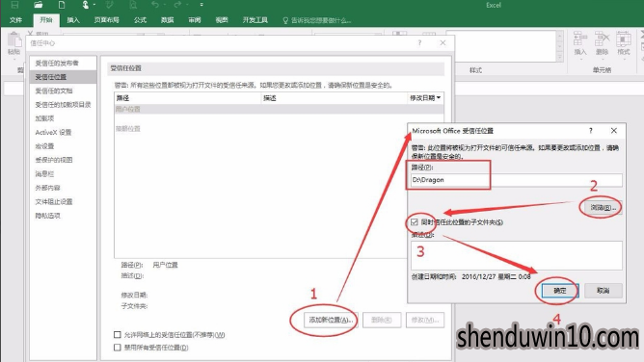Open the 修改日期 column dropdown arrow
The width and height of the screenshot is (644, 362).
pos(439,98)
